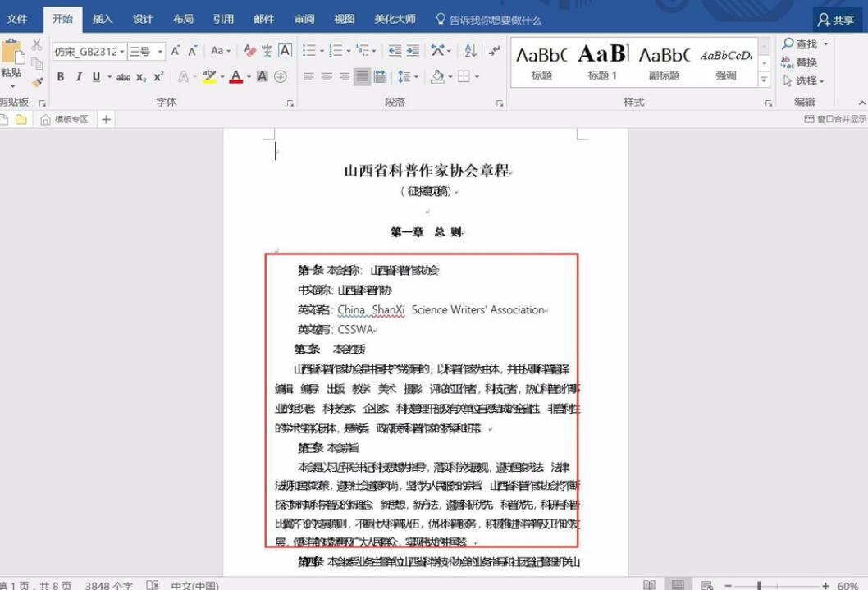Sort text with A-Z sort icon
The height and width of the screenshot is (590, 868).
point(471,51)
